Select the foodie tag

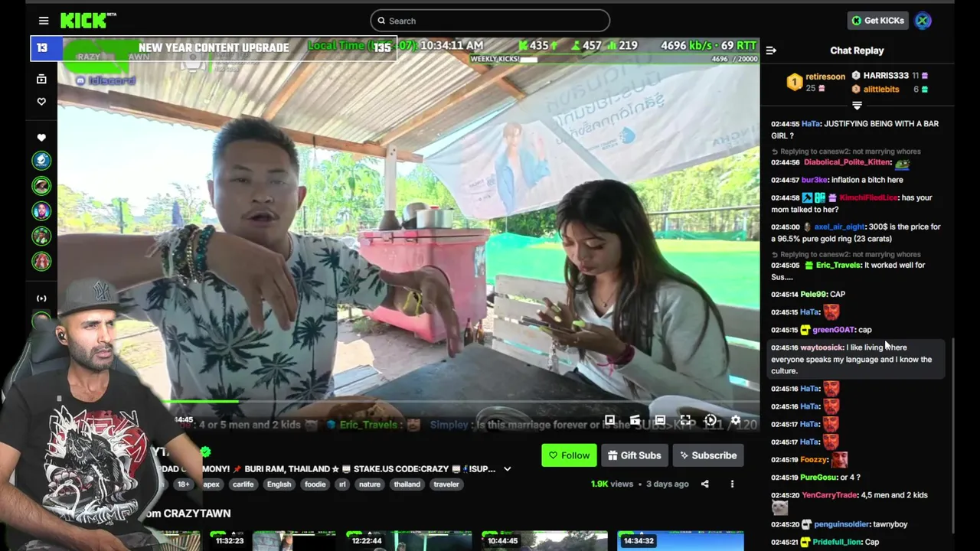(315, 484)
